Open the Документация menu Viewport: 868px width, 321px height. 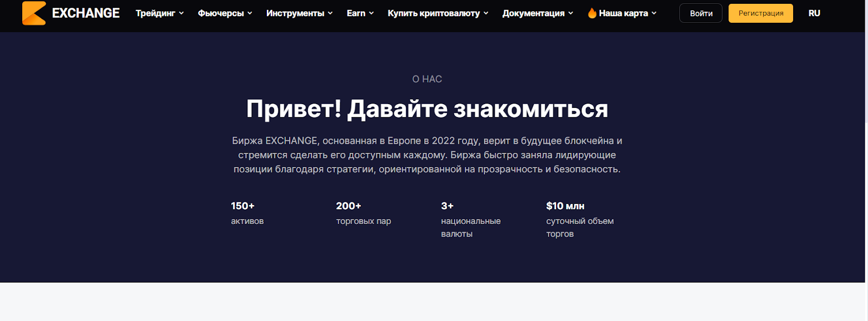[x=533, y=13]
